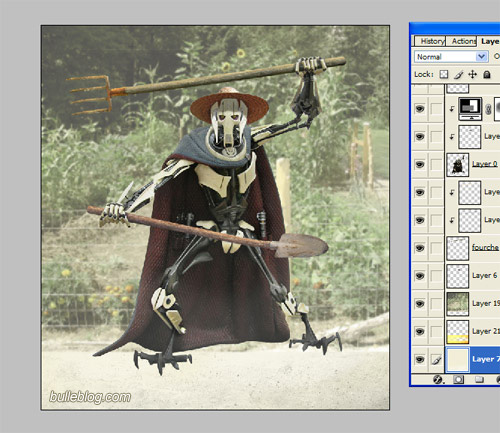Screen dimensions: 500x433
Task: Toggle link box of Layer 19
Action: tap(436, 304)
